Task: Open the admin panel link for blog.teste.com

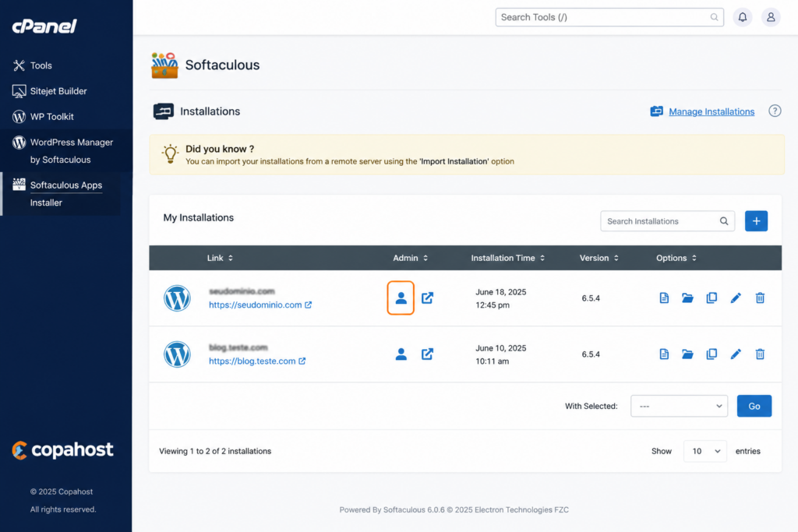Action: click(428, 354)
